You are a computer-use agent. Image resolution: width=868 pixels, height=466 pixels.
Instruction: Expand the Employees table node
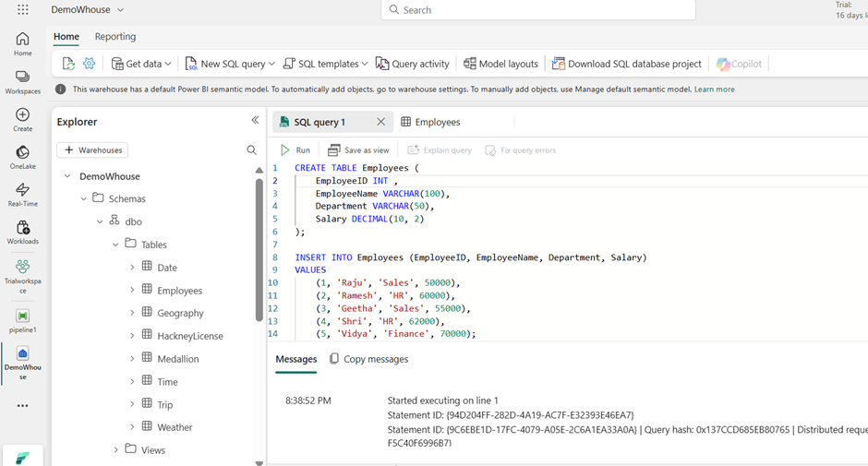132,290
